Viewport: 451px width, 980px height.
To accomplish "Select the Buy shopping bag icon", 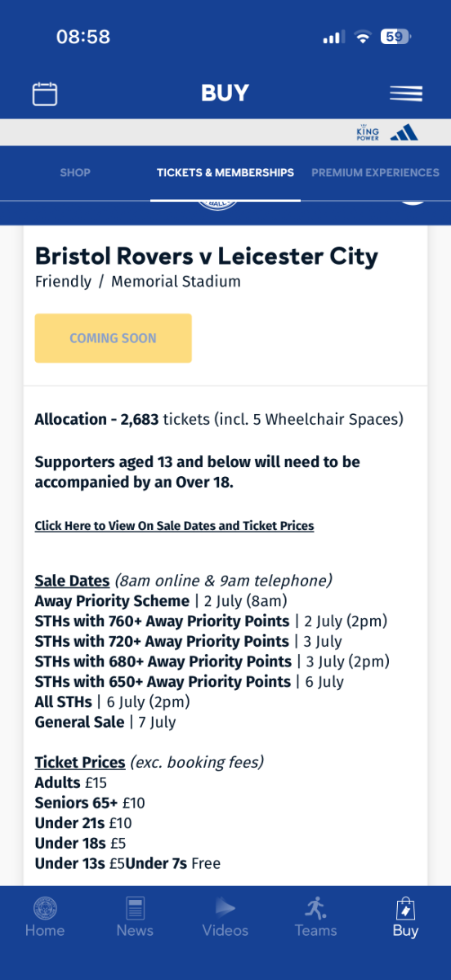I will [x=405, y=907].
